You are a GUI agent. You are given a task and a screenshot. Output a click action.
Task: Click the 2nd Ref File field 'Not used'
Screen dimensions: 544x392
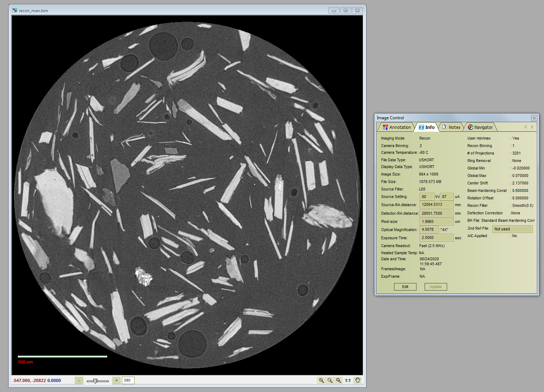pos(512,229)
